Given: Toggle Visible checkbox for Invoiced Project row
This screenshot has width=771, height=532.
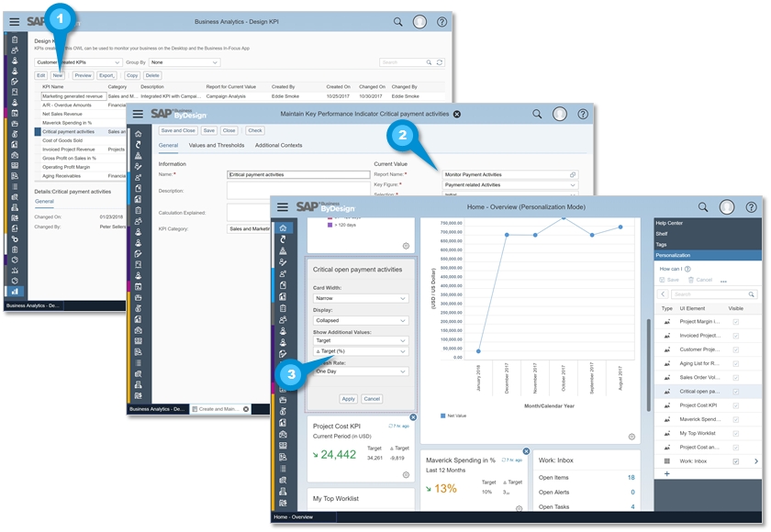Looking at the screenshot, I should (735, 336).
